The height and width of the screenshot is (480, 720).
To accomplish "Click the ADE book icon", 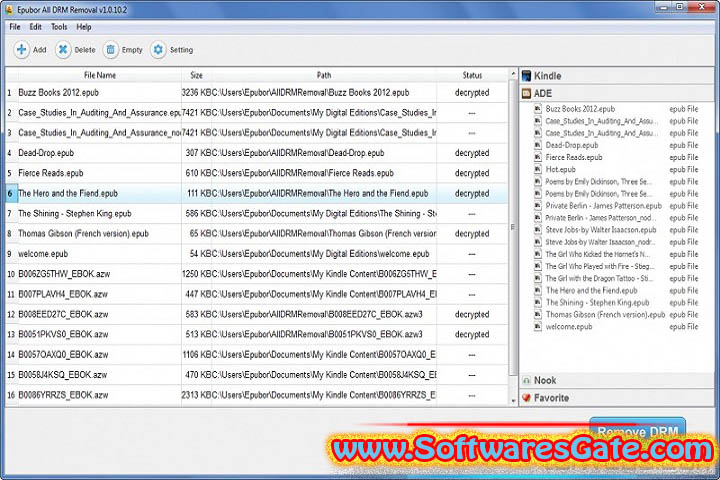I will [526, 93].
